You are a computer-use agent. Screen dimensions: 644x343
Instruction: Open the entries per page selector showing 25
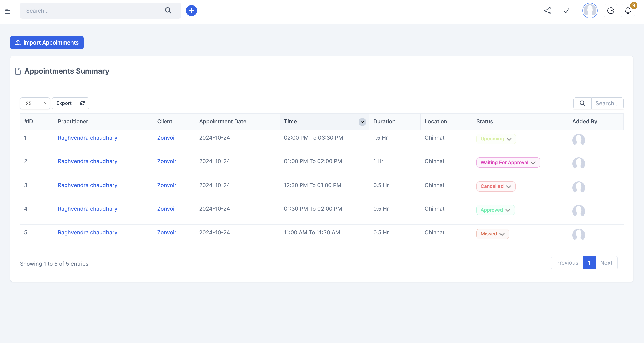point(35,103)
